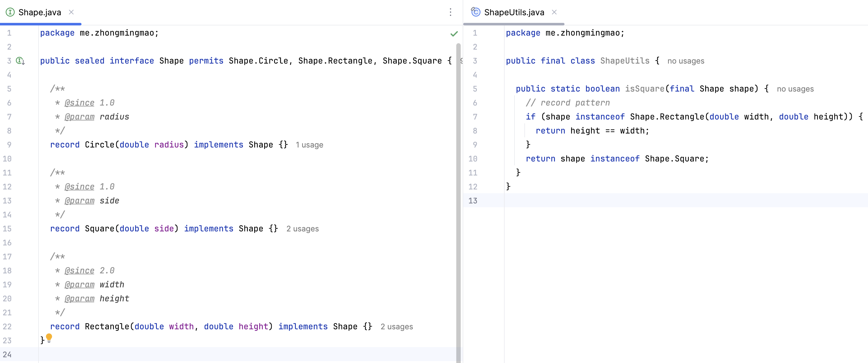Switch to the Shape.java tab
Screen dimensions: 868x363
[x=39, y=12]
